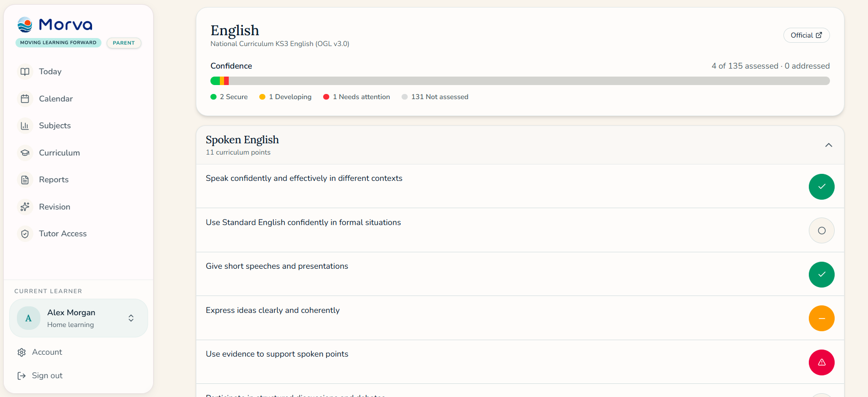Click 'National Curriculum KS3 English (OGL v3.0)' subtitle
868x397 pixels.
pyautogui.click(x=280, y=44)
